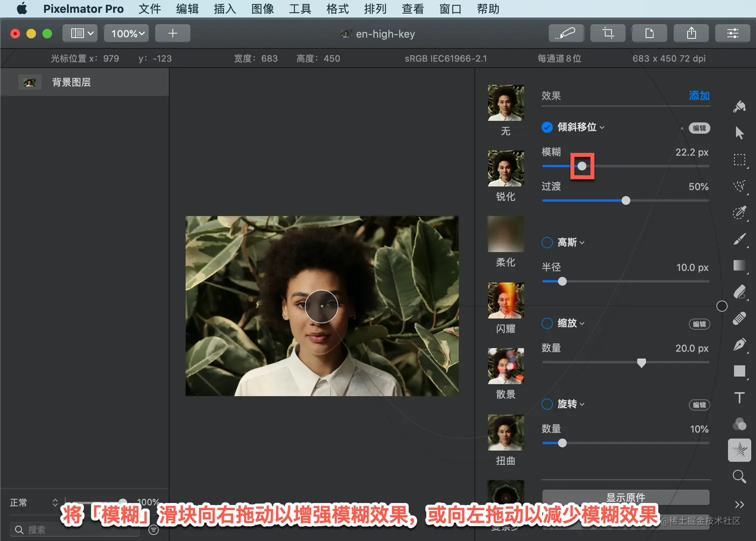Screen dimensions: 756x541
Task: Open the 窗口 menu
Action: point(450,8)
